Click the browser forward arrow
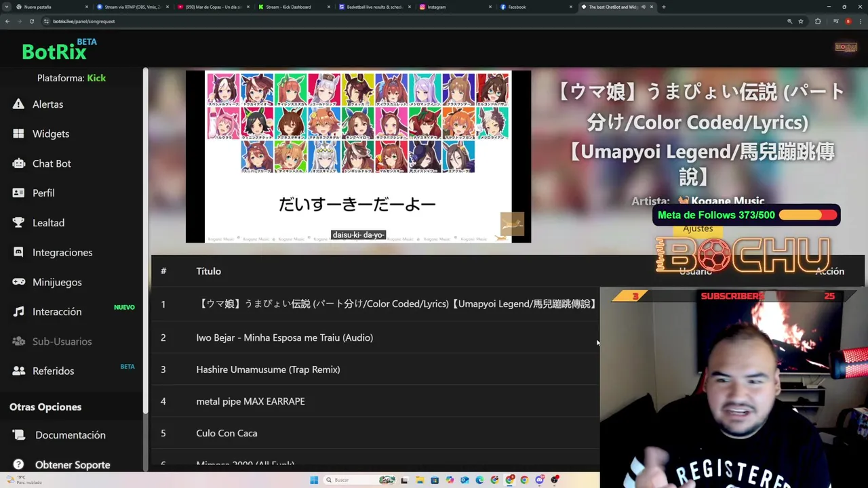The image size is (868, 488). [20, 21]
